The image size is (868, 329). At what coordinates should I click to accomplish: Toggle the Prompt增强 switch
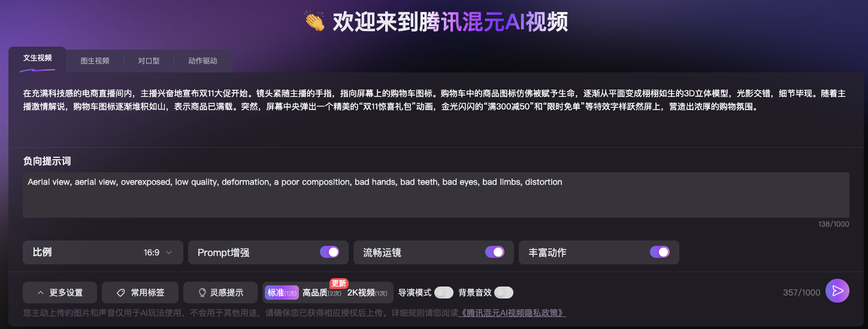(x=329, y=252)
